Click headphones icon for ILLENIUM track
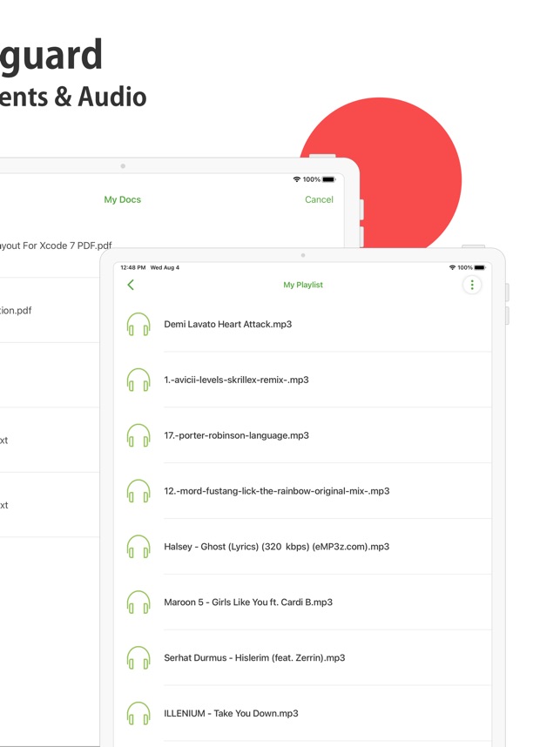The height and width of the screenshot is (747, 560). [138, 713]
